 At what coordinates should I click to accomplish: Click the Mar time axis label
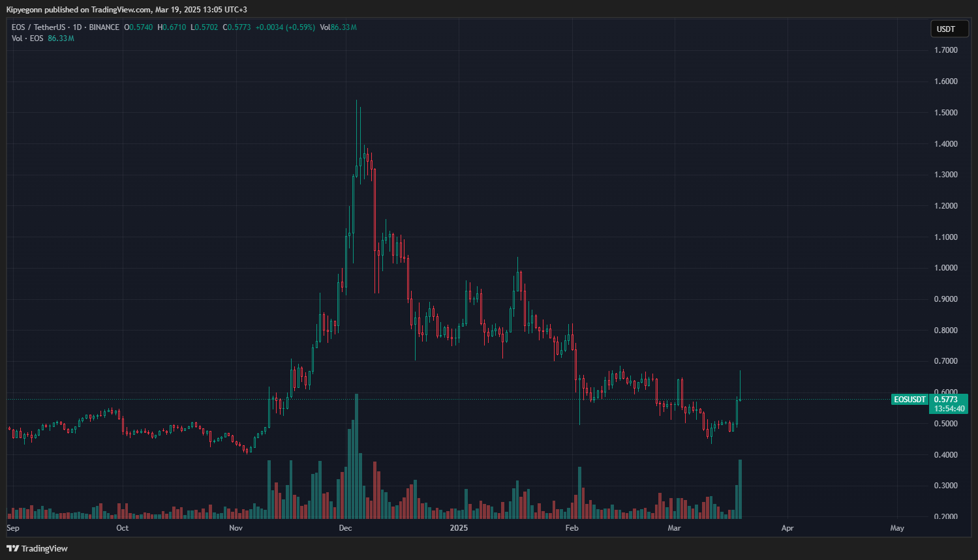click(675, 528)
